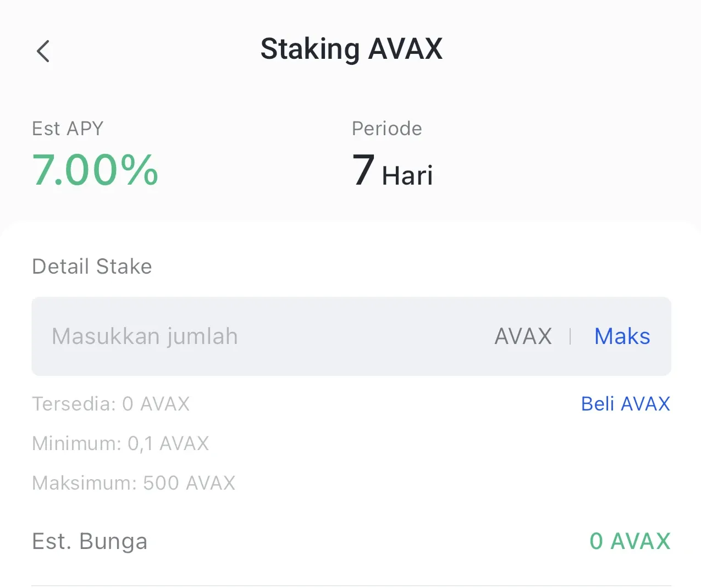Tap the Masukkan jumlah input field
This screenshot has width=701, height=588.
(x=144, y=336)
